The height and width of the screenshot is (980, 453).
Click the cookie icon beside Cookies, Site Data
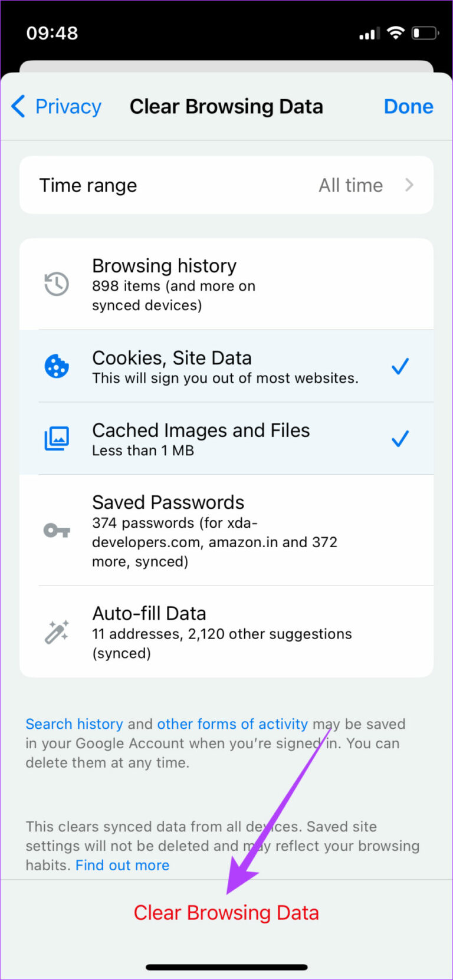(57, 366)
